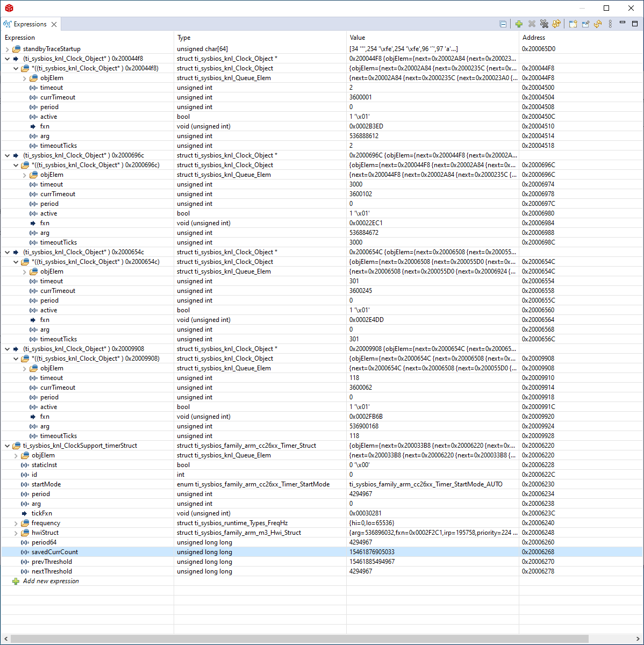Click Add new expression entry
This screenshot has height=645, width=644.
pos(51,581)
